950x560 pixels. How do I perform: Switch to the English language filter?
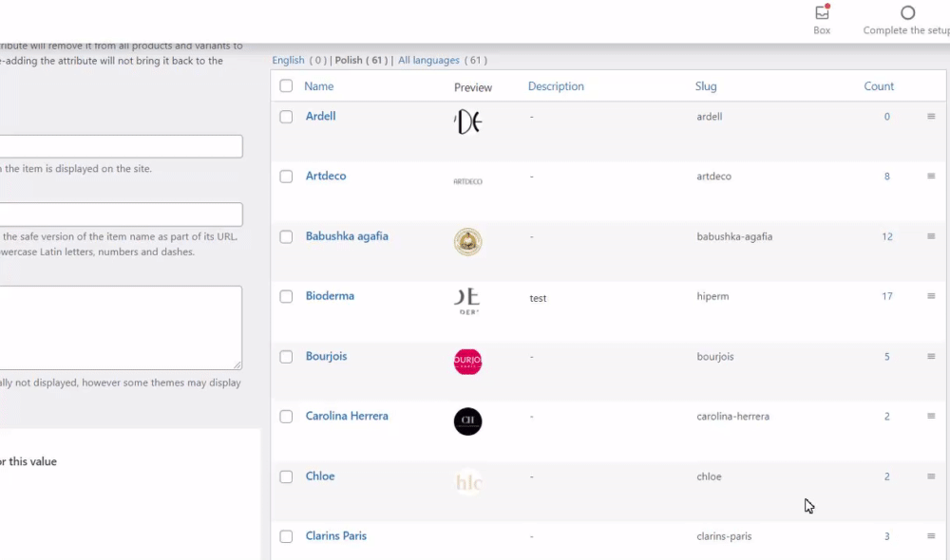[x=288, y=60]
